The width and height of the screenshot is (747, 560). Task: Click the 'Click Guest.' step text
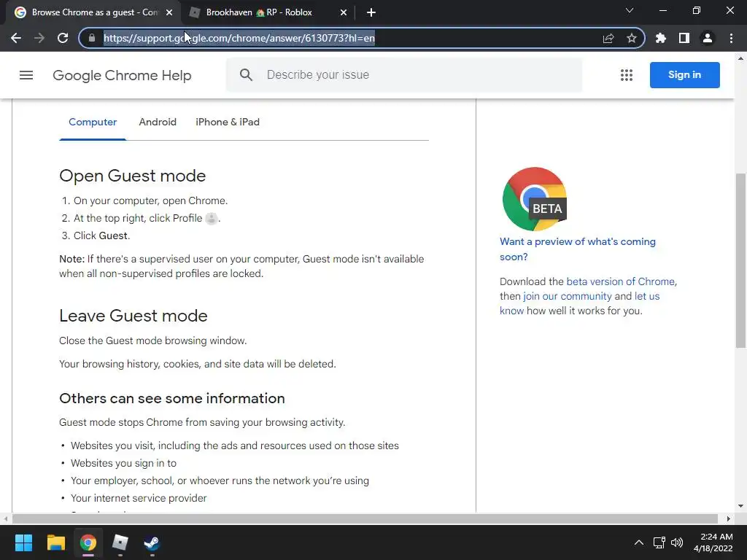pos(101,236)
